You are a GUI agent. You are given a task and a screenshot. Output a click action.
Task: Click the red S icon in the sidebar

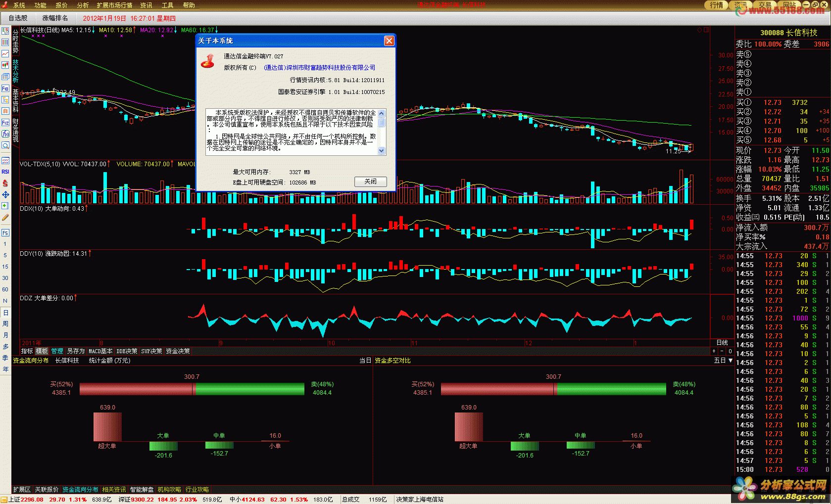[5, 183]
